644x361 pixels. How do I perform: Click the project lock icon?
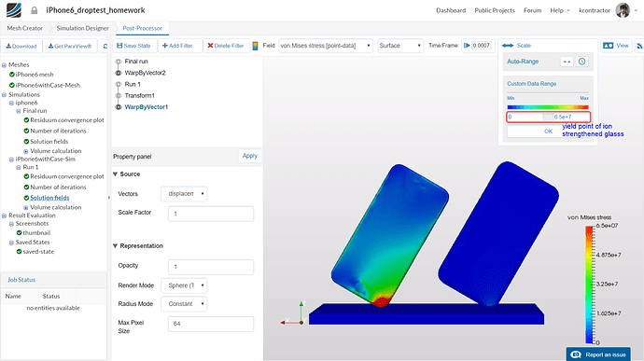pos(35,10)
